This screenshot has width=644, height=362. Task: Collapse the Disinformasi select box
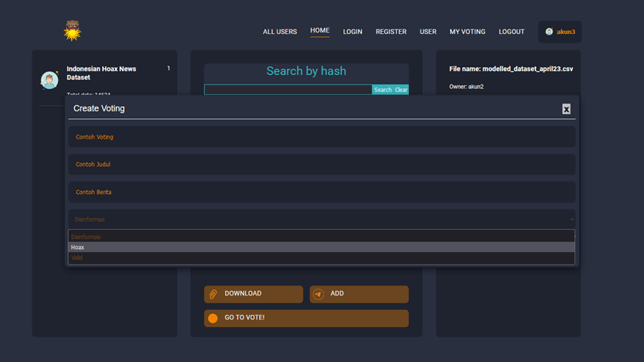coord(321,220)
